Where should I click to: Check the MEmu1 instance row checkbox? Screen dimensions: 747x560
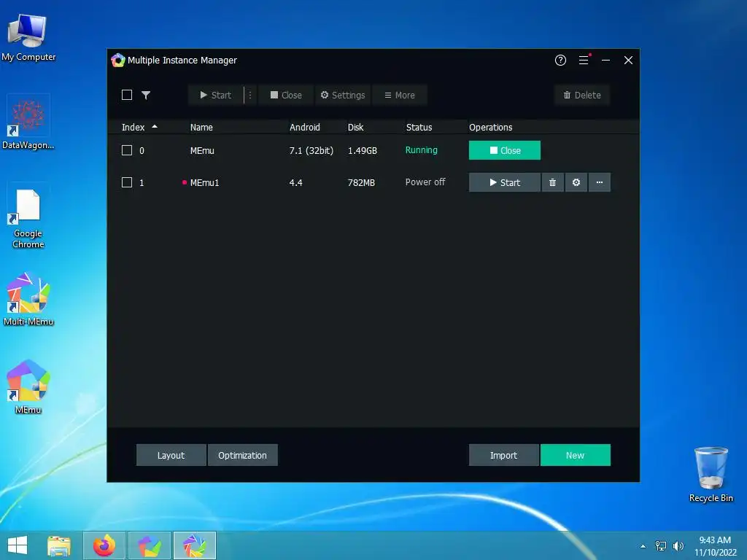[x=127, y=182]
